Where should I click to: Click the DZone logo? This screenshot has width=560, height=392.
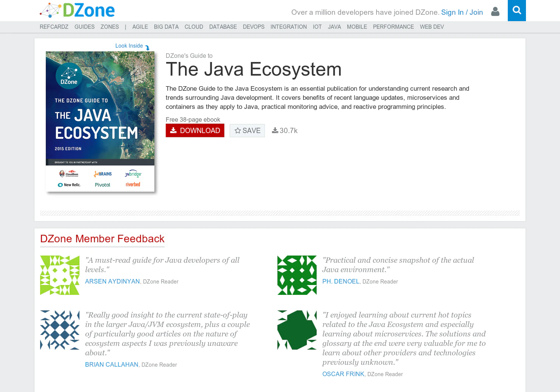coord(77,11)
